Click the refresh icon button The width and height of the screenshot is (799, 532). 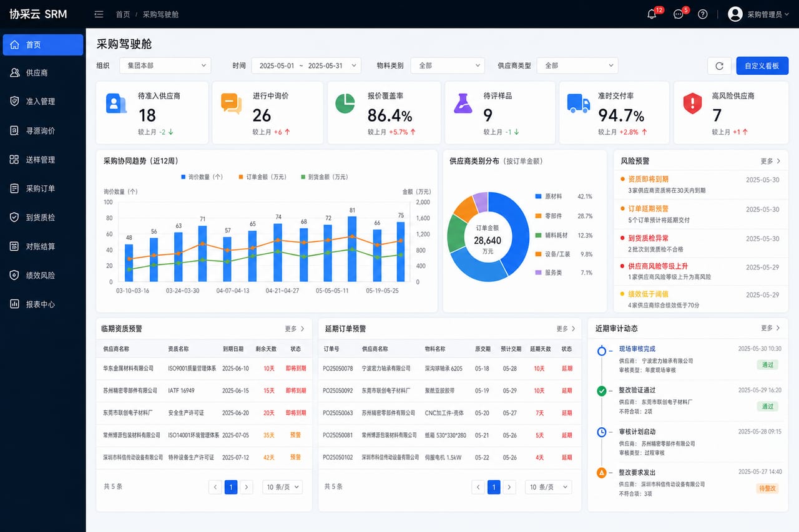click(719, 65)
